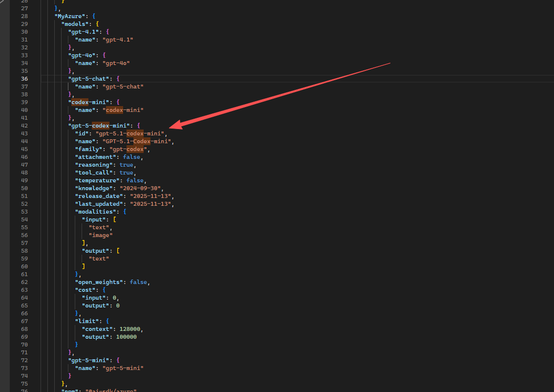Click the true value of "reasoning"
The width and height of the screenshot is (554, 392).
tap(126, 165)
